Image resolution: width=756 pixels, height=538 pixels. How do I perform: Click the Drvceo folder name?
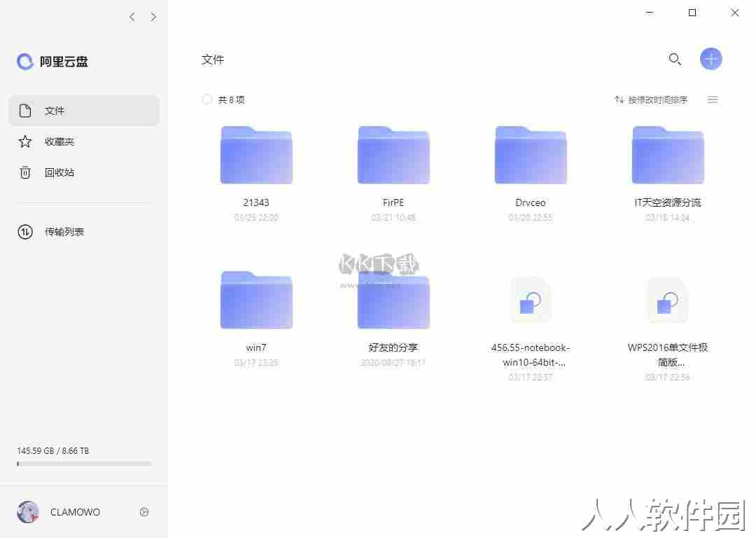[x=531, y=202]
